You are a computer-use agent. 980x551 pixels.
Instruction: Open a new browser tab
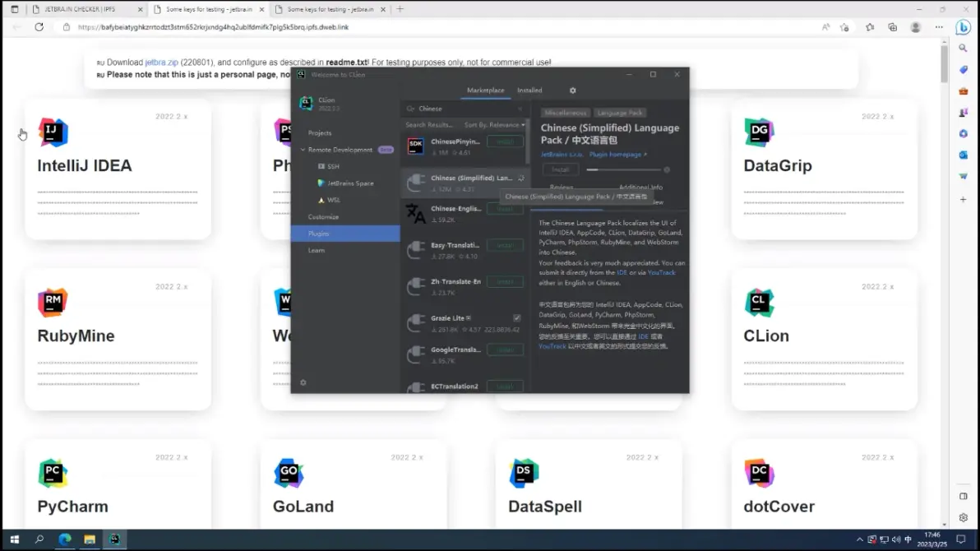pyautogui.click(x=400, y=9)
